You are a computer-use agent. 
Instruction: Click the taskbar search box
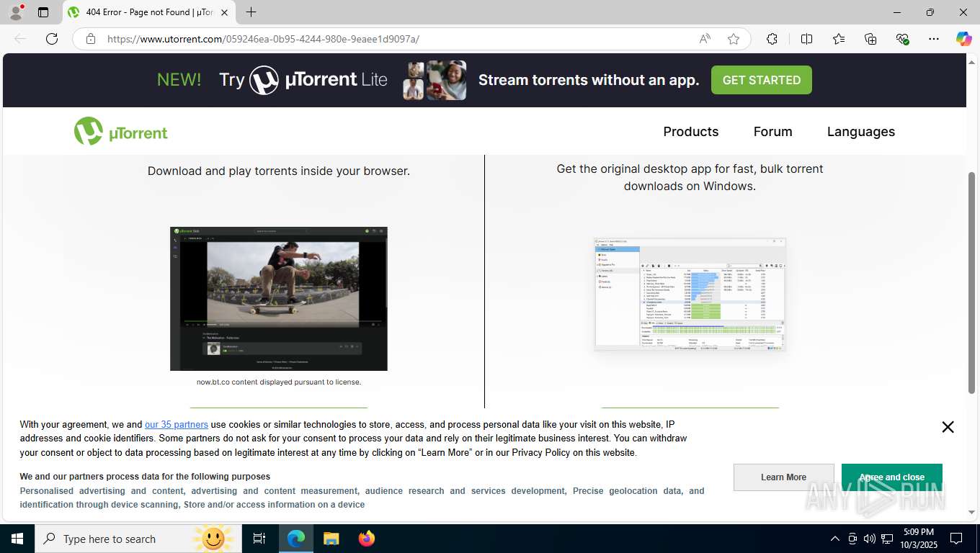[x=138, y=539]
